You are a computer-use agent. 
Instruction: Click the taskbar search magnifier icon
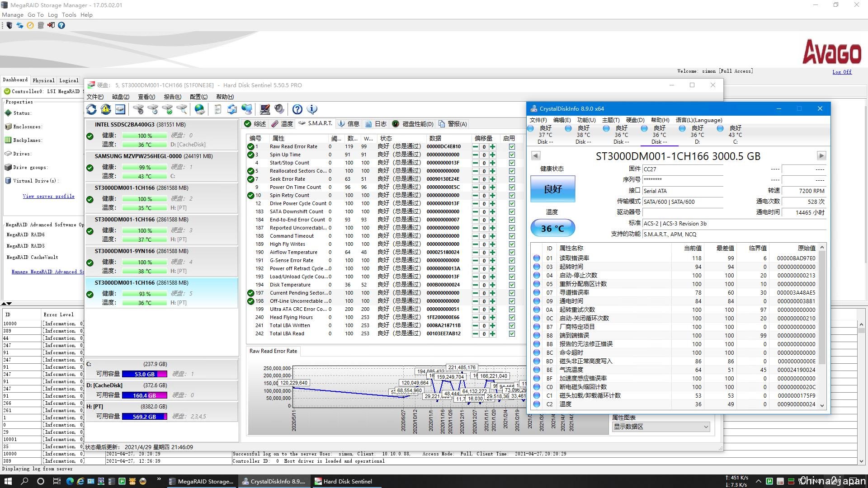(24, 481)
